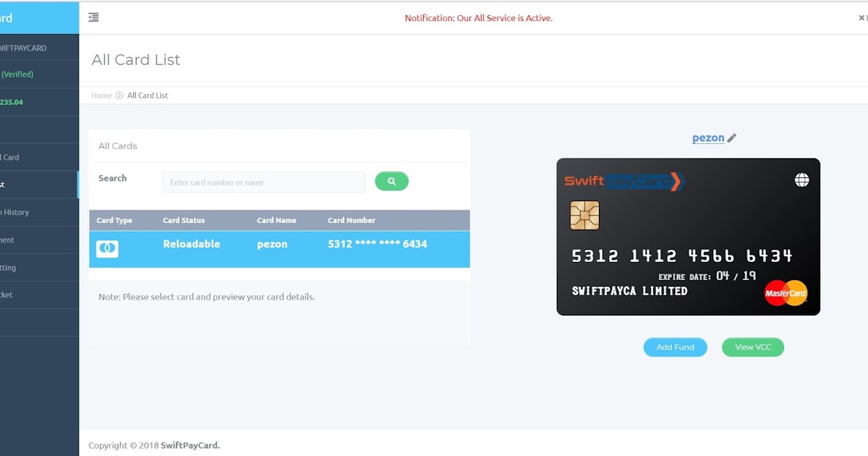Click the MasterCard logo on the card preview
The height and width of the screenshot is (456, 868).
coord(786,294)
